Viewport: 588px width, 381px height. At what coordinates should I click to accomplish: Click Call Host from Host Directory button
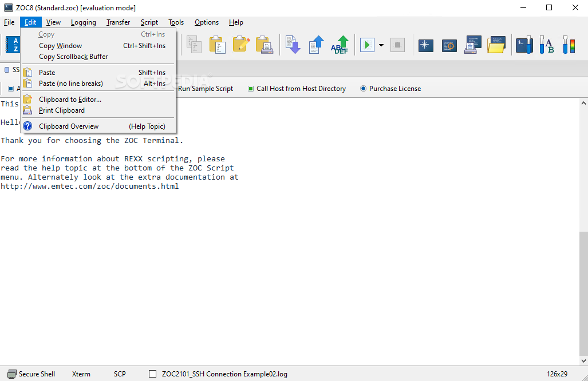pos(297,89)
